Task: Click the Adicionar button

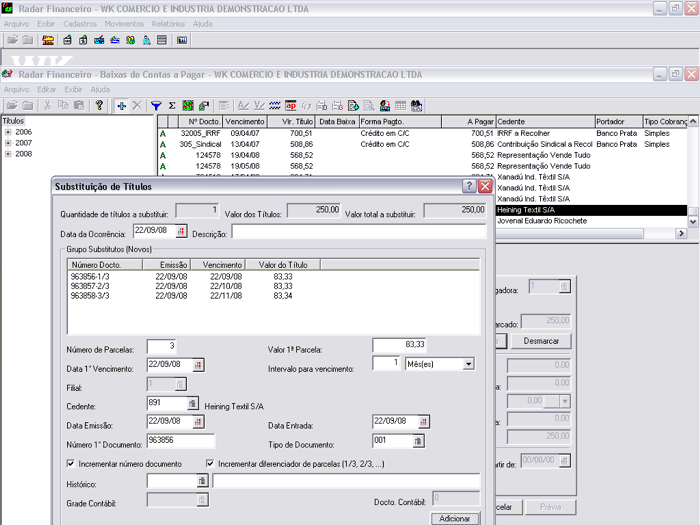Action: click(x=455, y=518)
